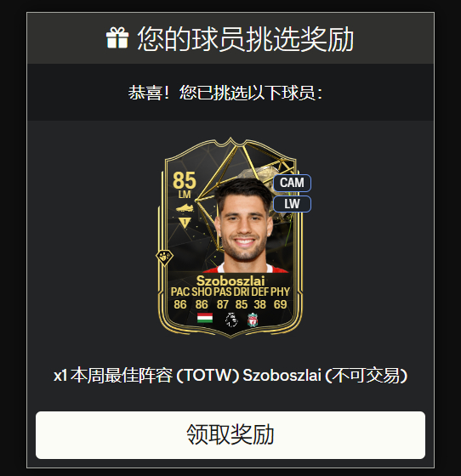Click the PAC 86 stat

pos(180,298)
